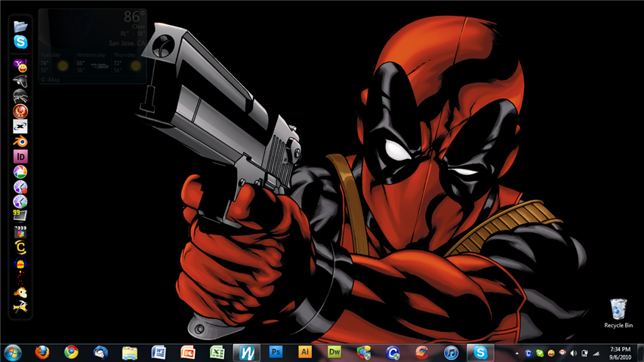644x362 pixels.
Task: Click the red swirl taskbar icon
Action: tap(422, 352)
